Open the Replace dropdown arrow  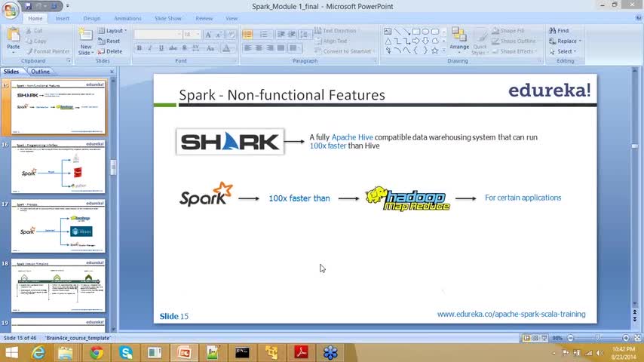tap(580, 41)
